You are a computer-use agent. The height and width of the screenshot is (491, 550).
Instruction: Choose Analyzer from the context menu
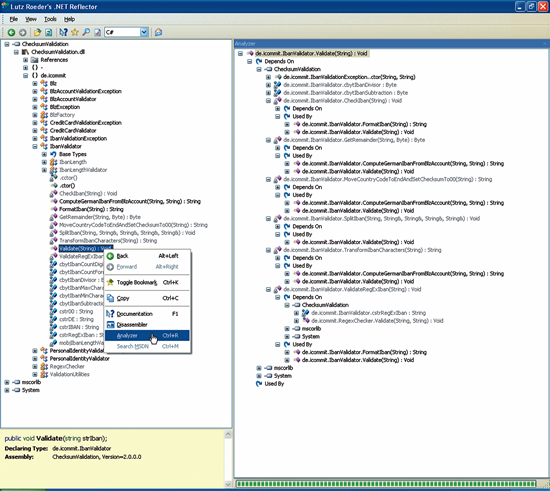tap(147, 336)
